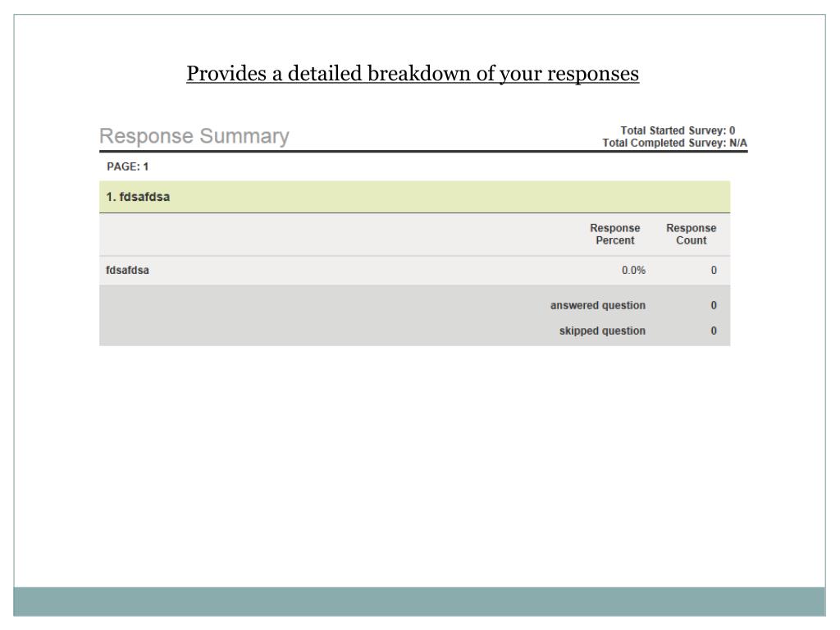Click the Response Count column header
The image size is (840, 630).
click(x=691, y=234)
